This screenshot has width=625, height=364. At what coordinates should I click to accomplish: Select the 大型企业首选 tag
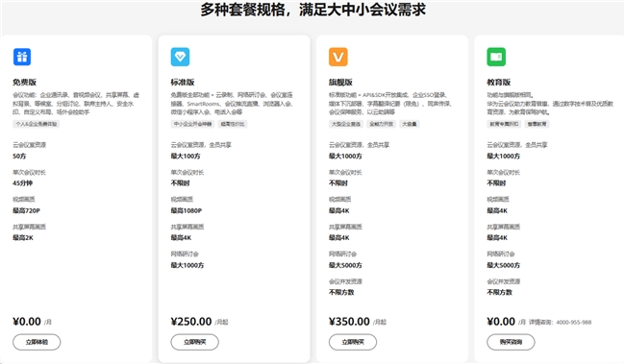click(x=346, y=124)
